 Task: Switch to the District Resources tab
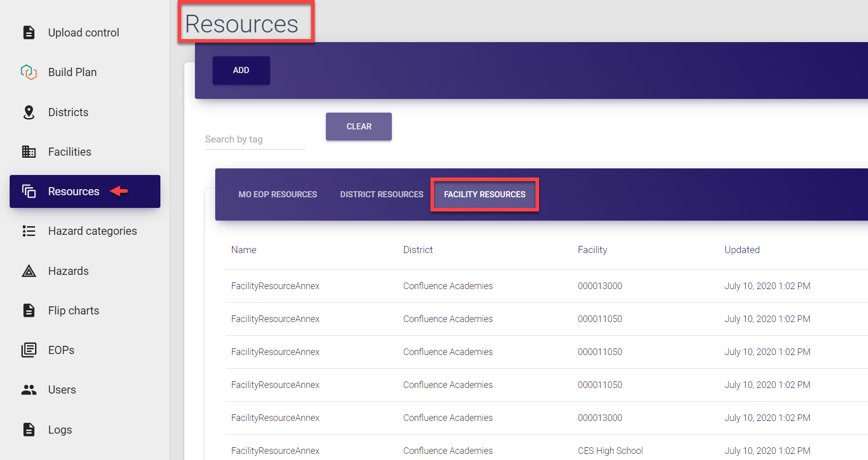381,194
